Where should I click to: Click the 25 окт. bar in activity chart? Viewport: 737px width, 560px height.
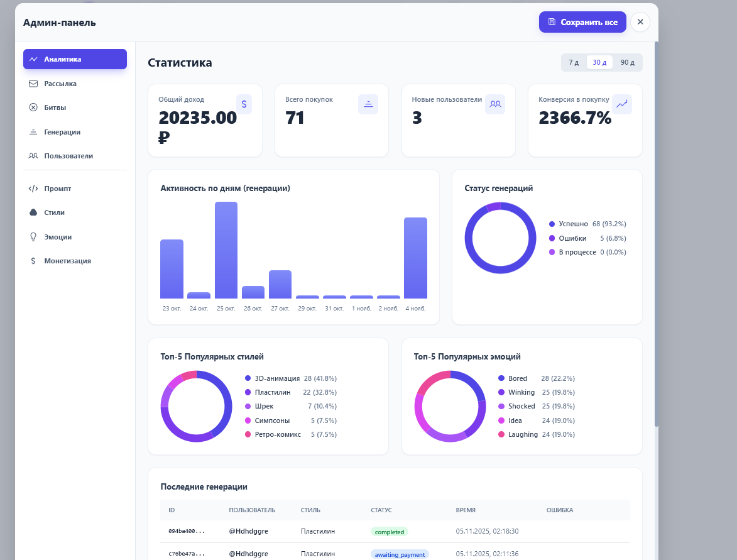click(226, 250)
